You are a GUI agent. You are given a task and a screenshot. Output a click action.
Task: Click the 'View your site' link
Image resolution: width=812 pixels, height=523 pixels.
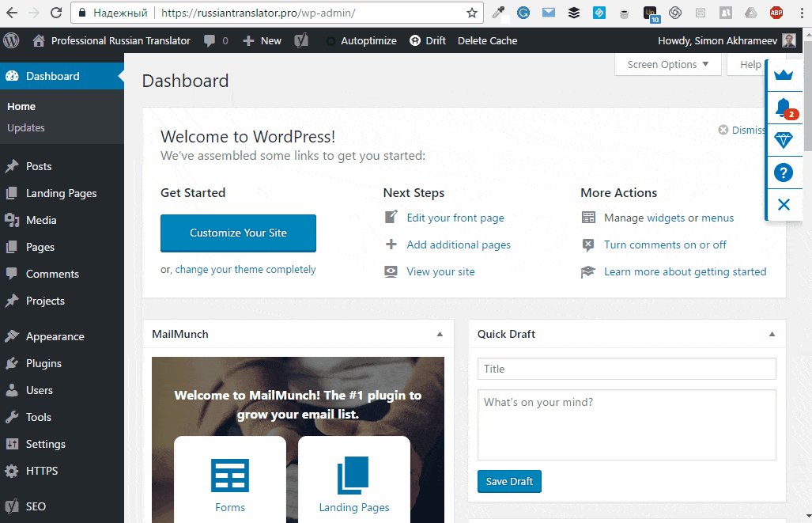(440, 271)
